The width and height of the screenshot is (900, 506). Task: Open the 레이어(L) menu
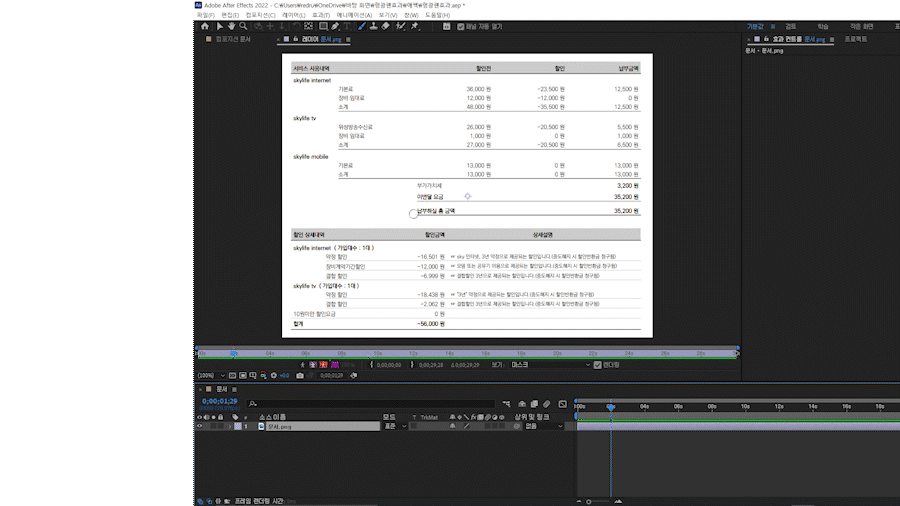(x=294, y=15)
